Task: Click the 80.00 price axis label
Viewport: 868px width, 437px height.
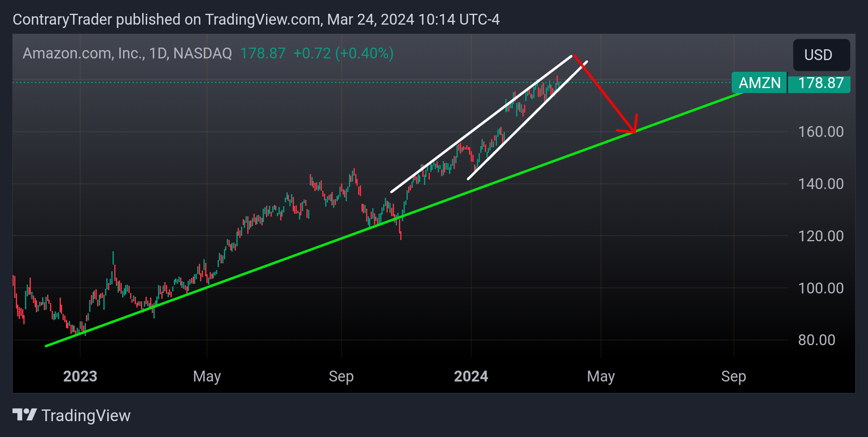Action: (x=816, y=340)
